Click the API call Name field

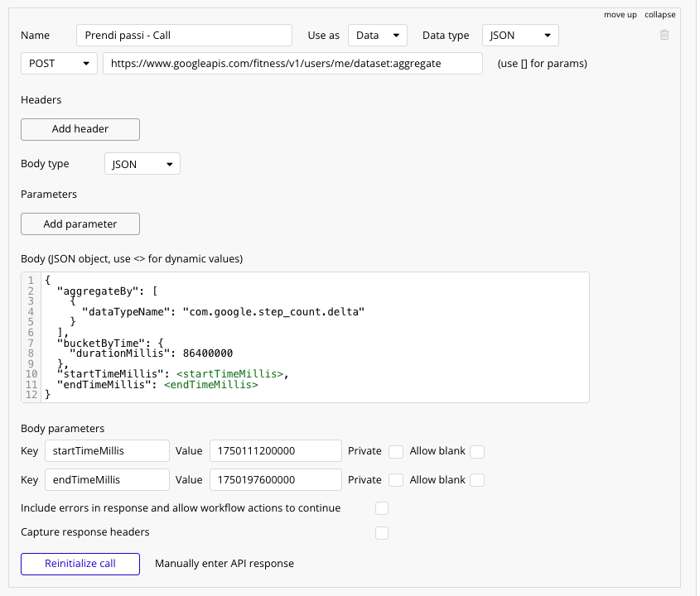(x=184, y=36)
